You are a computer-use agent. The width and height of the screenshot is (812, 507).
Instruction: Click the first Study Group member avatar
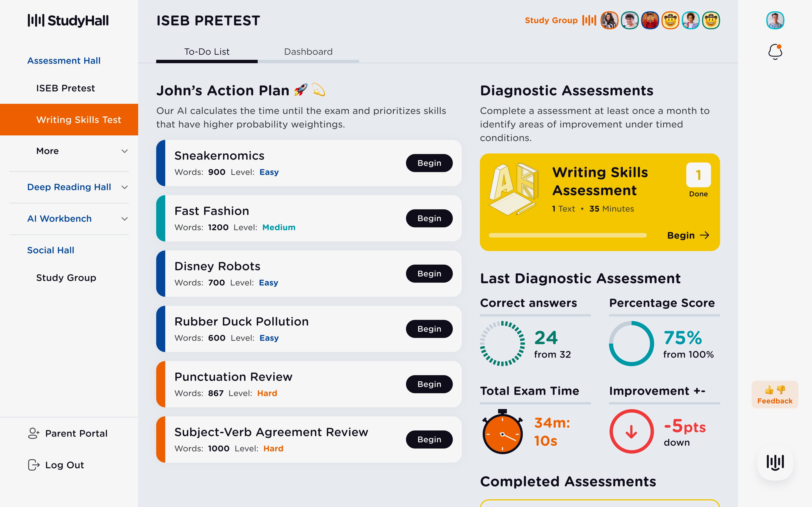coord(609,20)
